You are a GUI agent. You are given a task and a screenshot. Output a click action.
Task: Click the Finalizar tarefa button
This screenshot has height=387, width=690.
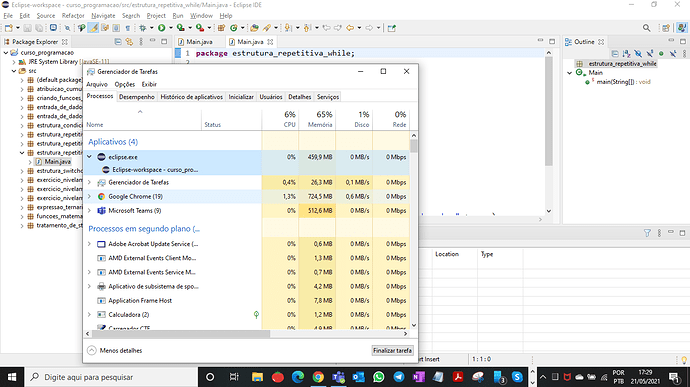(x=393, y=350)
